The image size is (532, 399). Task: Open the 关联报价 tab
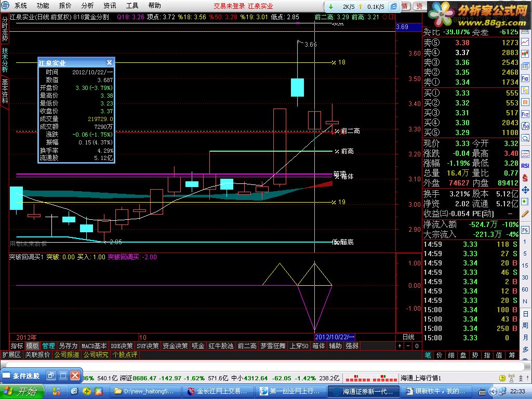(x=37, y=354)
